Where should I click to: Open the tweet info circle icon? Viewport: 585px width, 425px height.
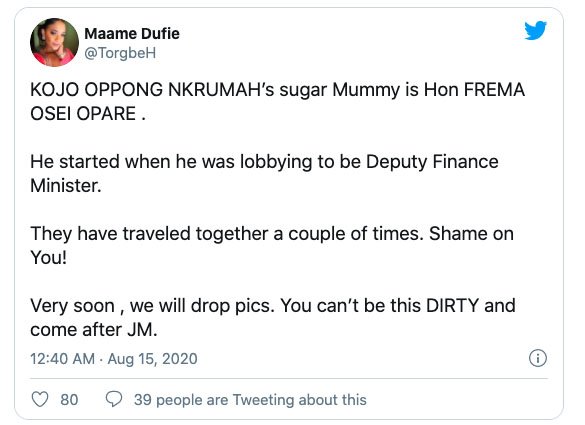[538, 358]
